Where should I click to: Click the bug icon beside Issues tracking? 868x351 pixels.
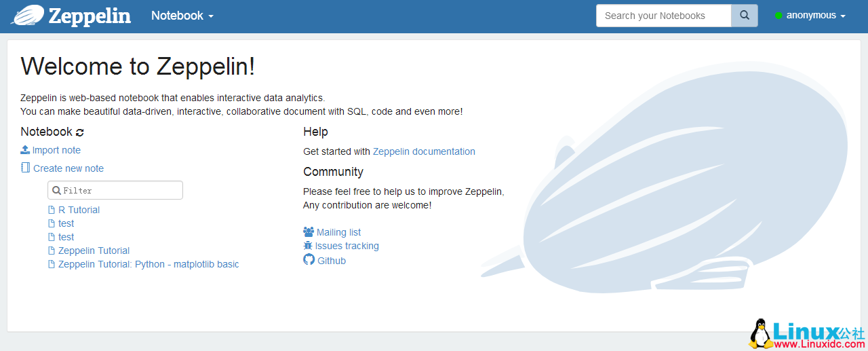[x=308, y=246]
